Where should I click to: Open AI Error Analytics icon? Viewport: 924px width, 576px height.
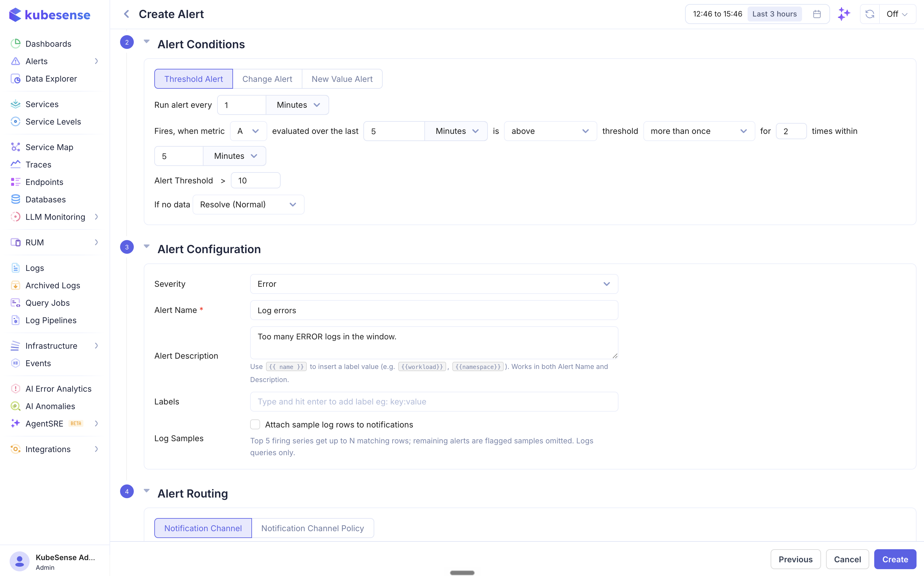point(16,389)
